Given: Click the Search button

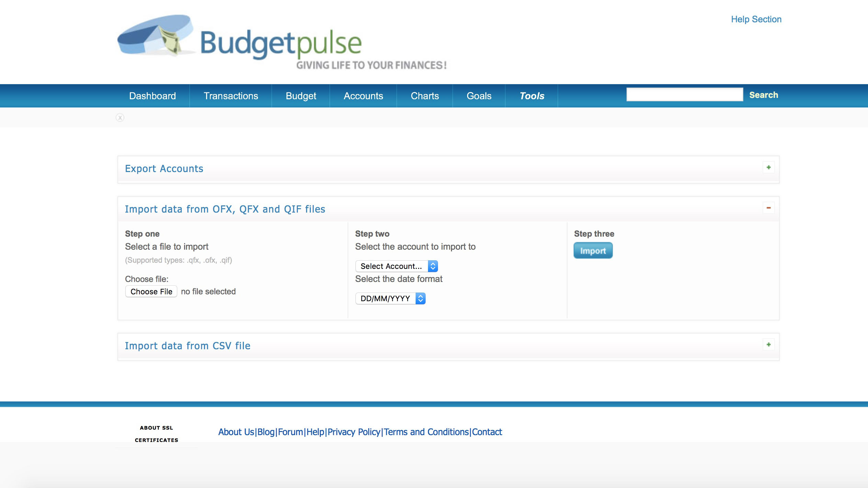Looking at the screenshot, I should (x=764, y=95).
